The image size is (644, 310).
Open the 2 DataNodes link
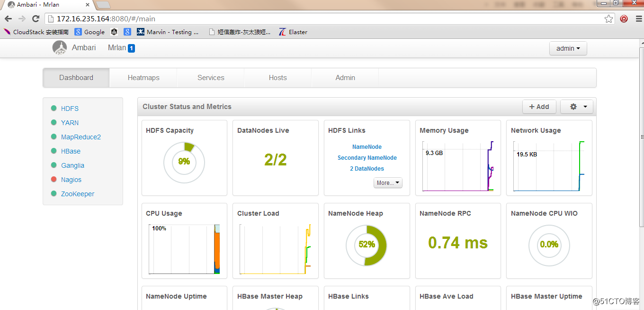pyautogui.click(x=367, y=169)
